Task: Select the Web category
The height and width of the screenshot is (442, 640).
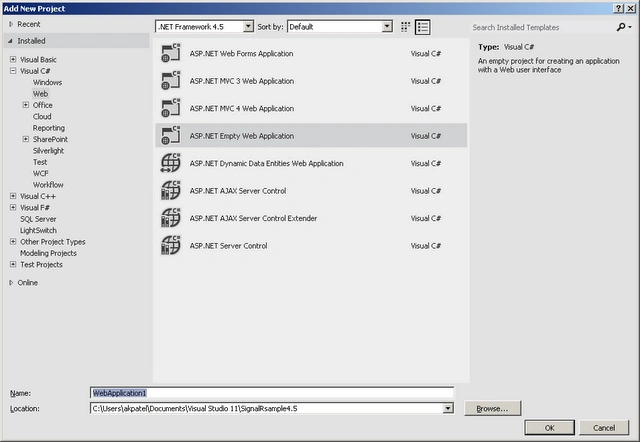Action: pyautogui.click(x=40, y=93)
